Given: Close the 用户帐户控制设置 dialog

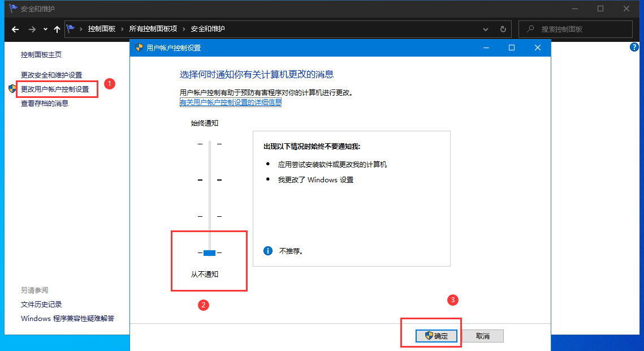Looking at the screenshot, I should [538, 48].
